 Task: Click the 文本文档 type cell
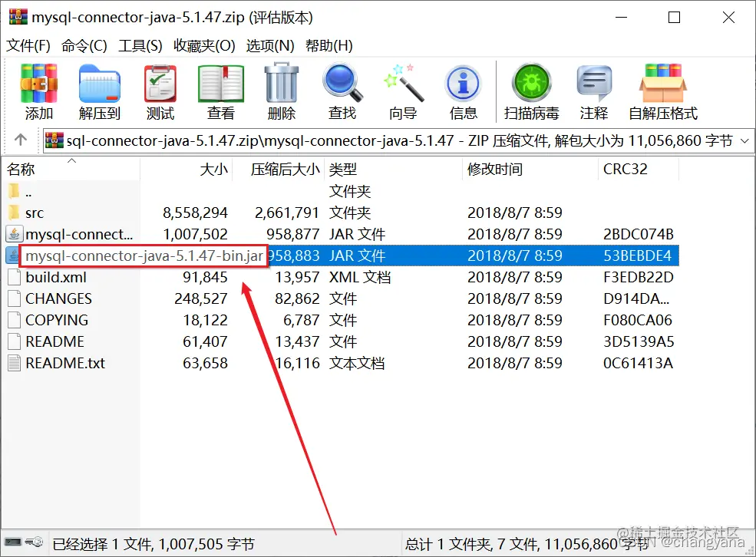pos(357,363)
